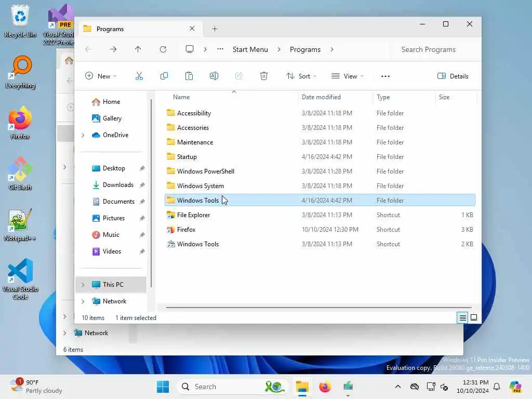Show hidden path ellipsis in address bar
This screenshot has height=399, width=532.
[x=220, y=49]
